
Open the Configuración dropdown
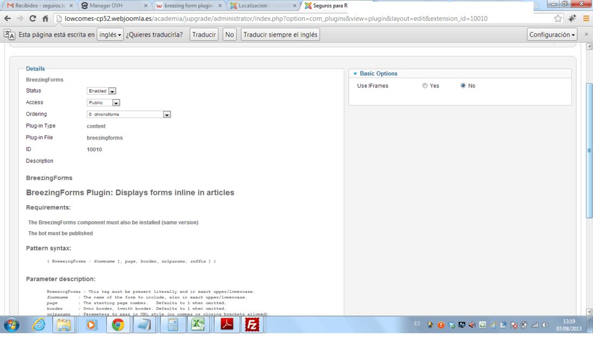pyautogui.click(x=552, y=35)
